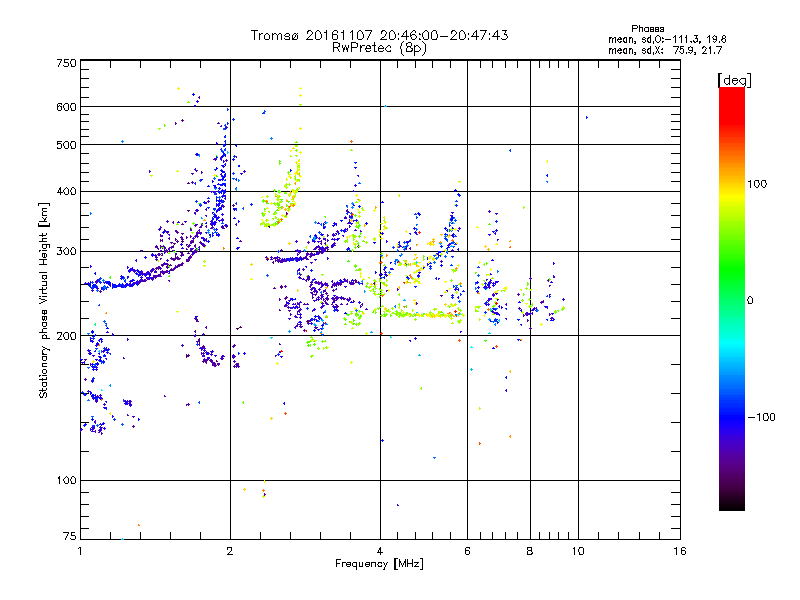Click the 'RwPretec (8p)' subtitle
800x600 pixels.
[379, 48]
